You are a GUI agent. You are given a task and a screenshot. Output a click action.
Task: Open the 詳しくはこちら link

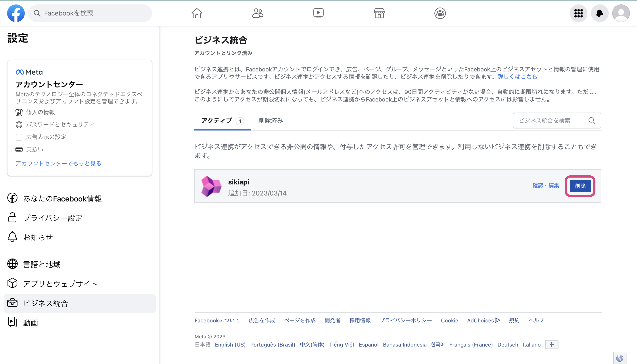tap(517, 77)
